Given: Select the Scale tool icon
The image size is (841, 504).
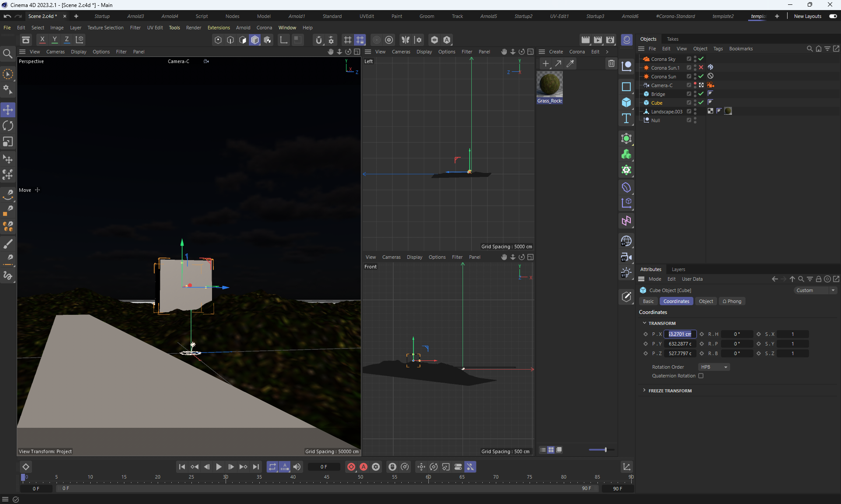Looking at the screenshot, I should click(8, 141).
